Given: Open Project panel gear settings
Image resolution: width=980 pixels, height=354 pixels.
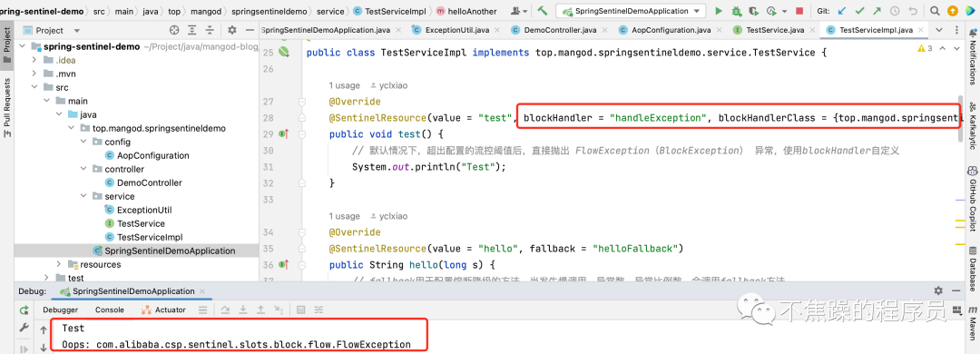Looking at the screenshot, I should pyautogui.click(x=232, y=30).
